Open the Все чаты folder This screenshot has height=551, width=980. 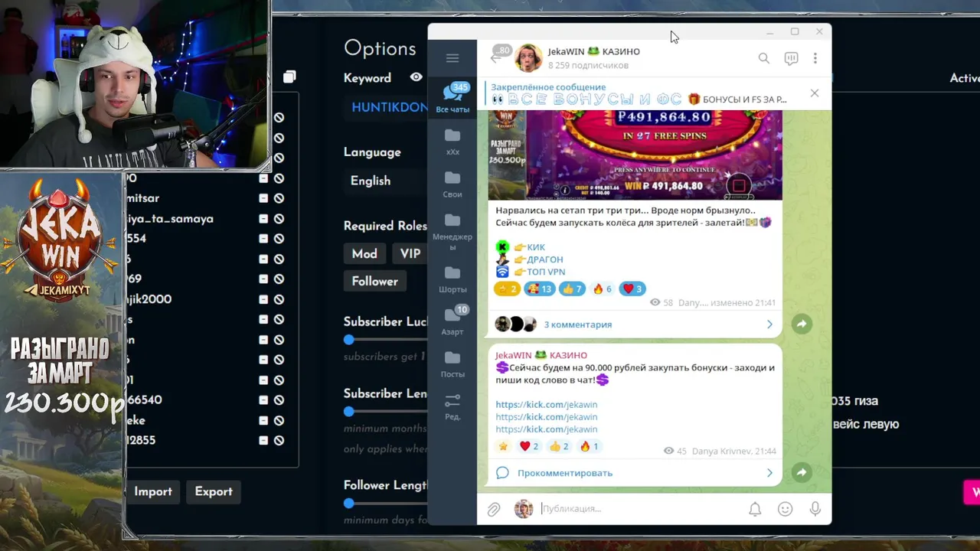(452, 98)
